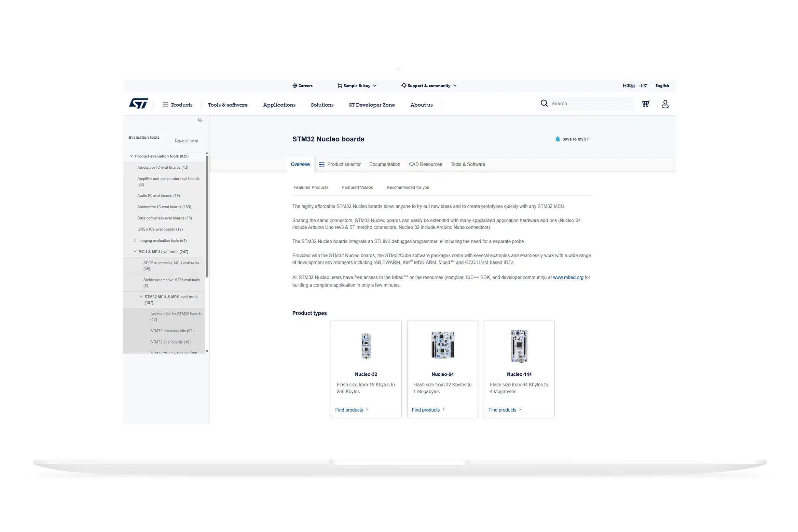The width and height of the screenshot is (798, 532).
Task: Switch language to Chinese
Action: (643, 86)
